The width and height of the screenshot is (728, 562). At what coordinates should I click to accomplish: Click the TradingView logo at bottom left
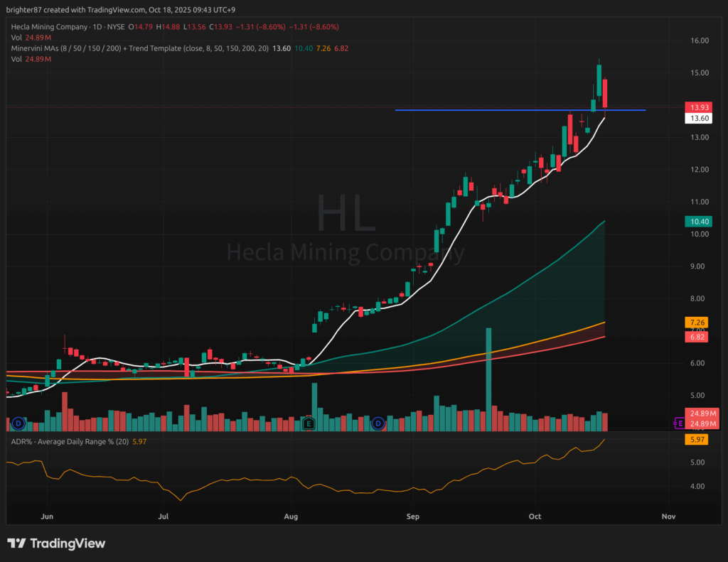click(x=57, y=544)
